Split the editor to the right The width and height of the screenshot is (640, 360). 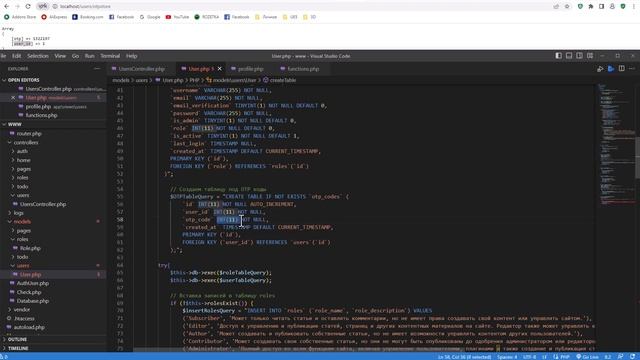click(622, 69)
